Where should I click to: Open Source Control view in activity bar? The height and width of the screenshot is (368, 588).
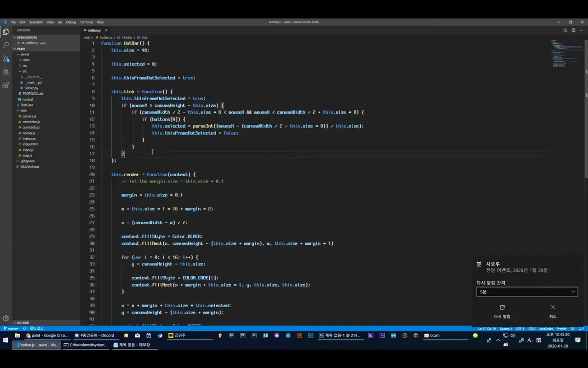(x=6, y=58)
